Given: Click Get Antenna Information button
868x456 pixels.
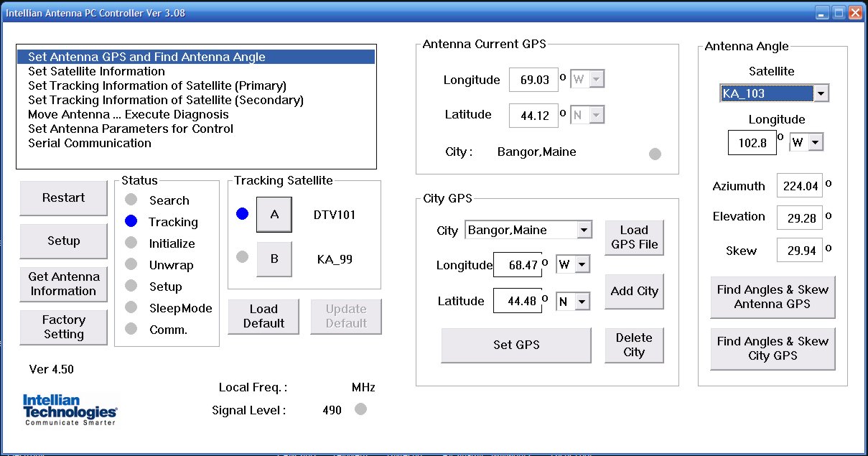Looking at the screenshot, I should pyautogui.click(x=63, y=284).
